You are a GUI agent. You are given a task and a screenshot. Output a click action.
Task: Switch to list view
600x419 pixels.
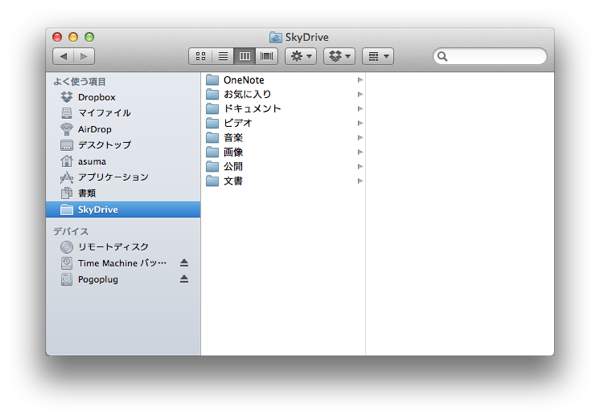pyautogui.click(x=223, y=57)
